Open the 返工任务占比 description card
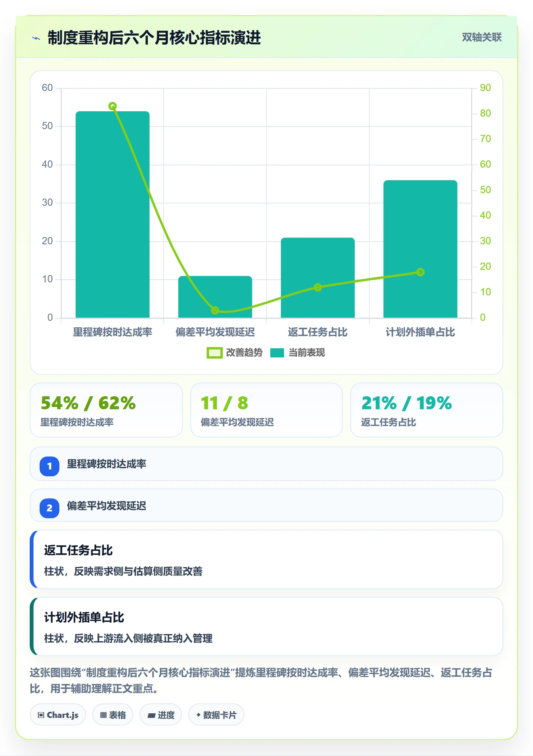 (x=266, y=559)
